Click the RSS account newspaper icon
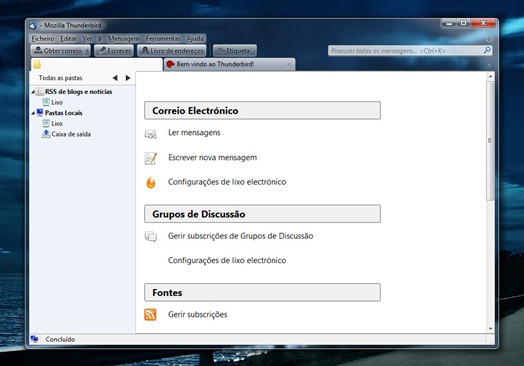 pos(40,91)
